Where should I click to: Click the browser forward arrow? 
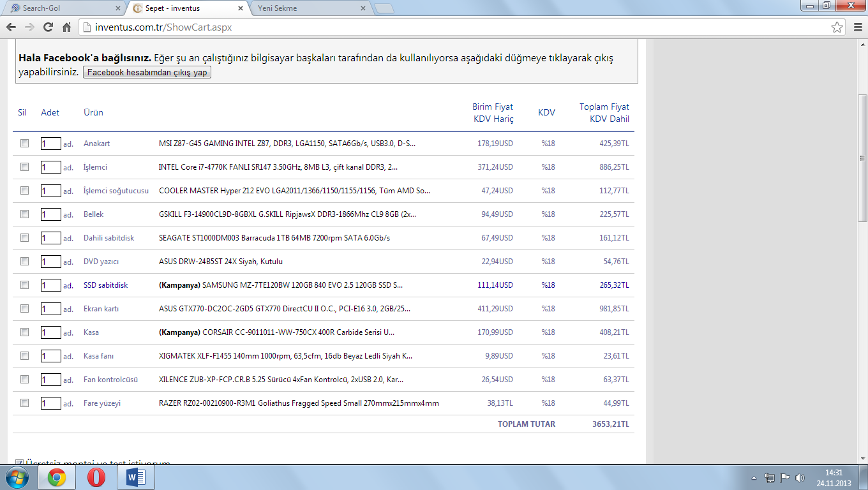[29, 27]
